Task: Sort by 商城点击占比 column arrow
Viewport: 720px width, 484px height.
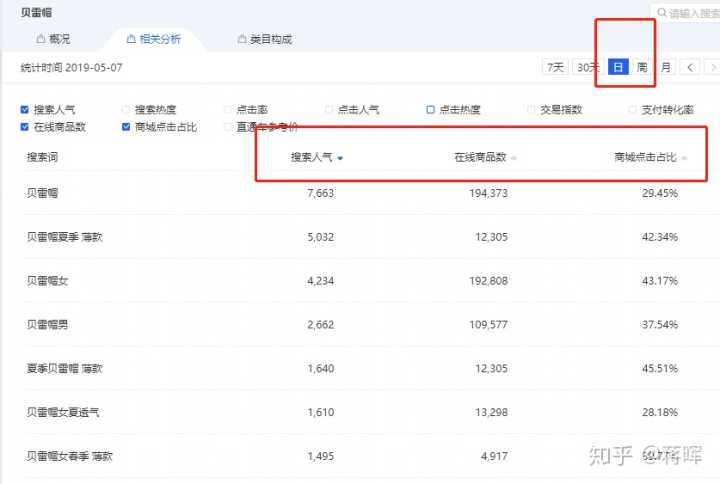Action: tap(684, 158)
